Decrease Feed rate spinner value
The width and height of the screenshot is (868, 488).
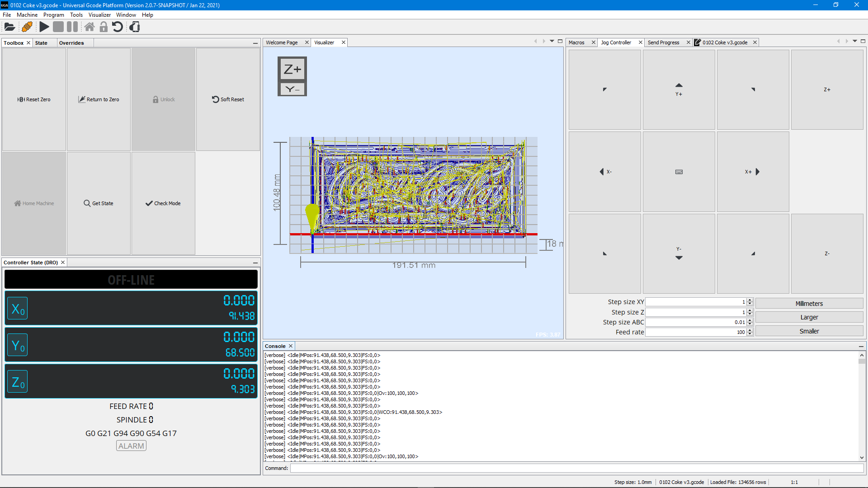[750, 334]
